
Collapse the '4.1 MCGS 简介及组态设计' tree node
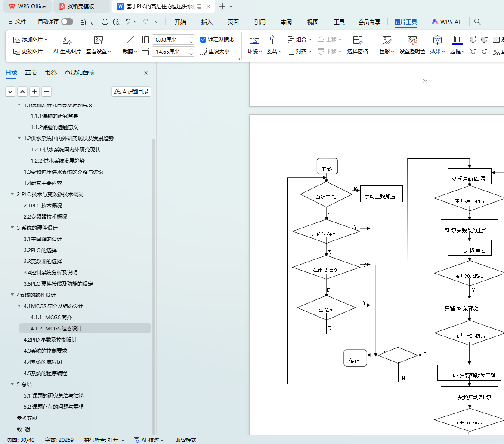pyautogui.click(x=19, y=306)
